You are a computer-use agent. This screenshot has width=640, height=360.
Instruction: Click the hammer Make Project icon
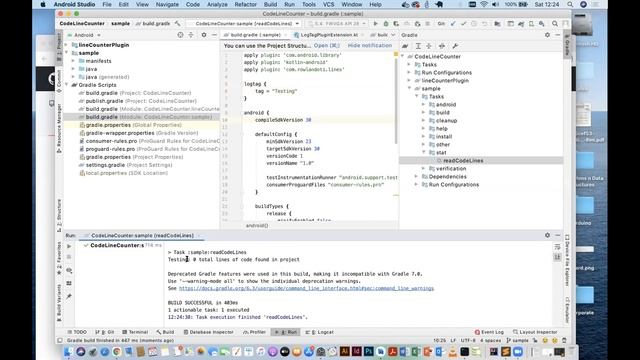point(178,24)
